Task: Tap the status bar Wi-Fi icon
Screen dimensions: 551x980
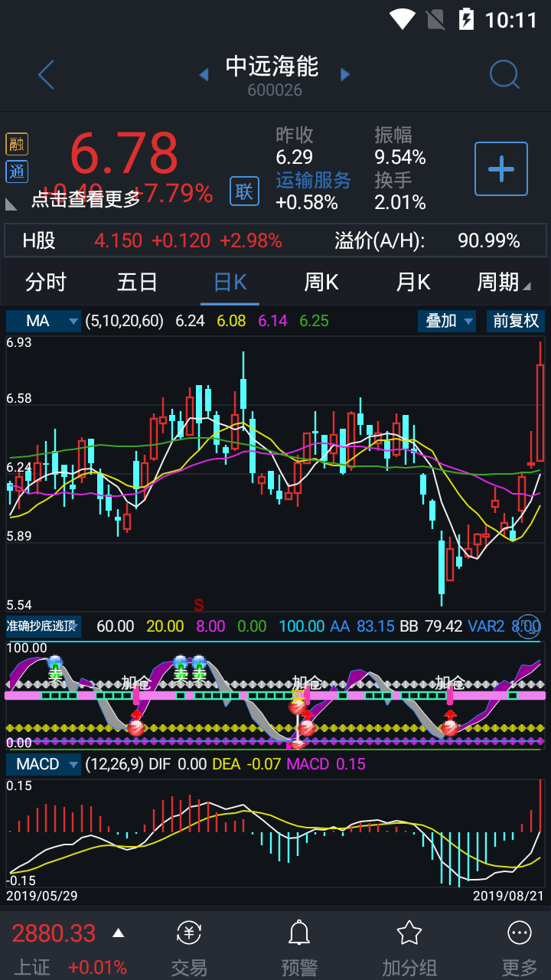Action: (x=402, y=19)
